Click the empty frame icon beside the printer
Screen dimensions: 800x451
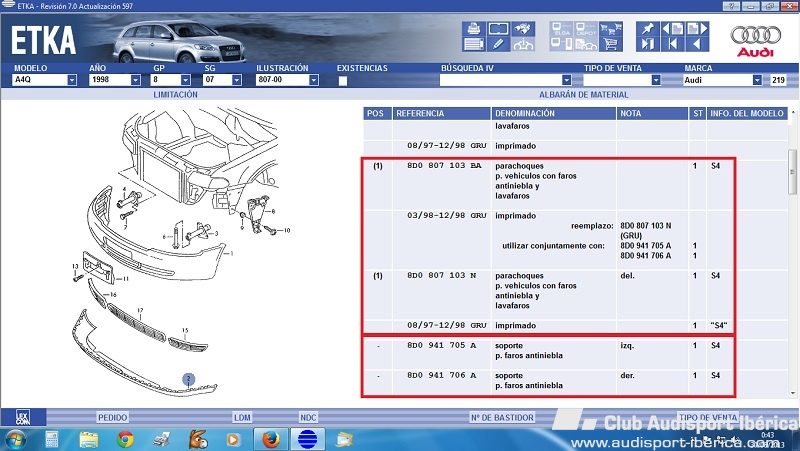pos(498,29)
